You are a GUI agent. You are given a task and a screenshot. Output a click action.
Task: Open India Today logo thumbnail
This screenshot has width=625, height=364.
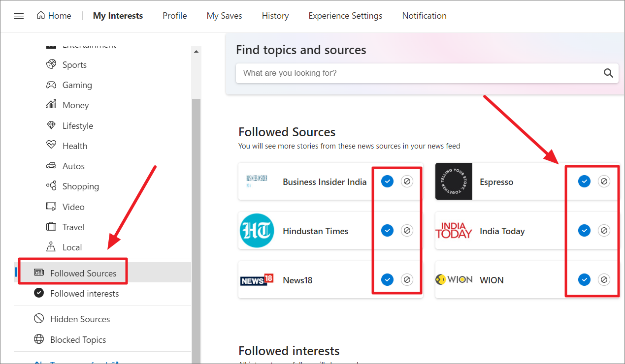click(454, 231)
